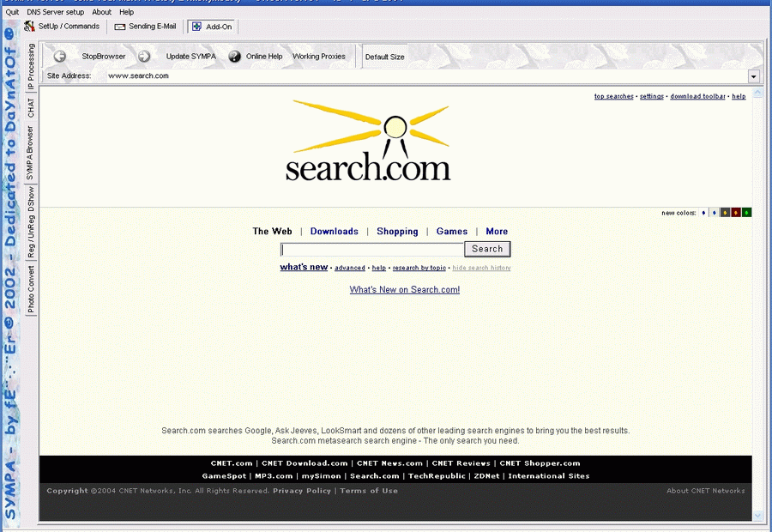Click Update SYMPA in the toolbar
The height and width of the screenshot is (532, 772).
[x=191, y=57]
